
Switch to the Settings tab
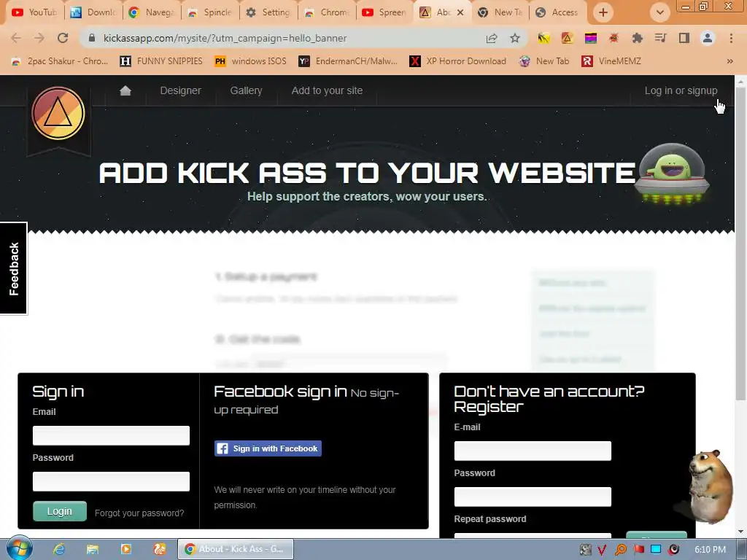(268, 12)
